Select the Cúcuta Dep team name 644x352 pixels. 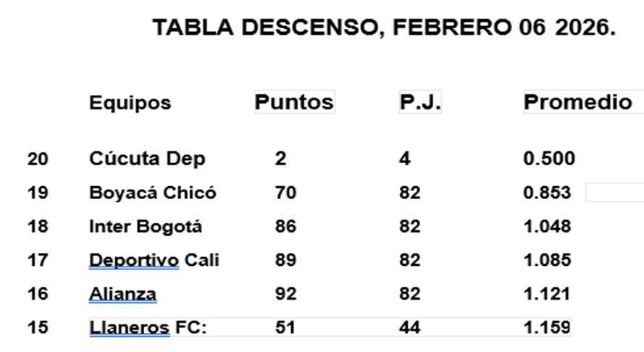(x=147, y=159)
